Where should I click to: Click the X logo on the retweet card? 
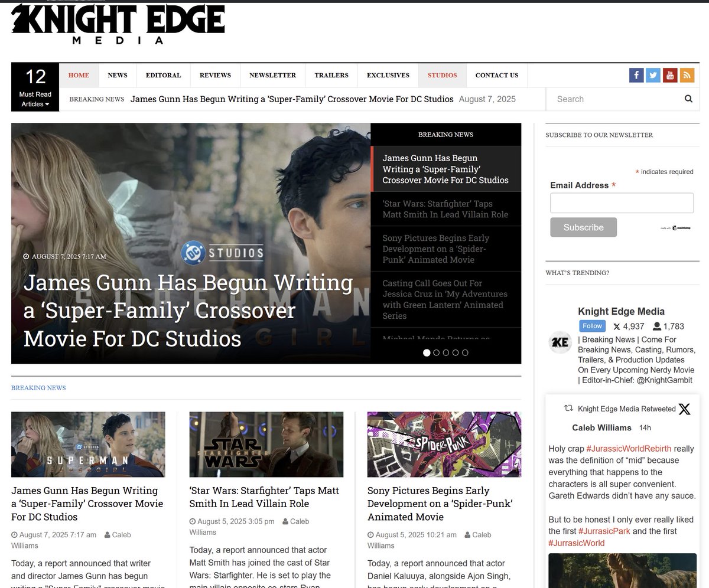click(x=684, y=409)
